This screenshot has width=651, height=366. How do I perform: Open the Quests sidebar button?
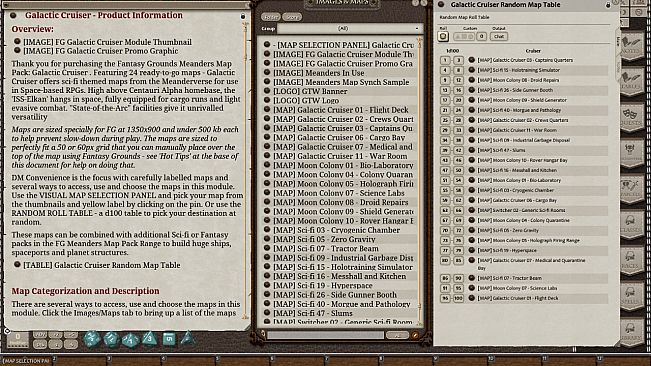(x=631, y=118)
